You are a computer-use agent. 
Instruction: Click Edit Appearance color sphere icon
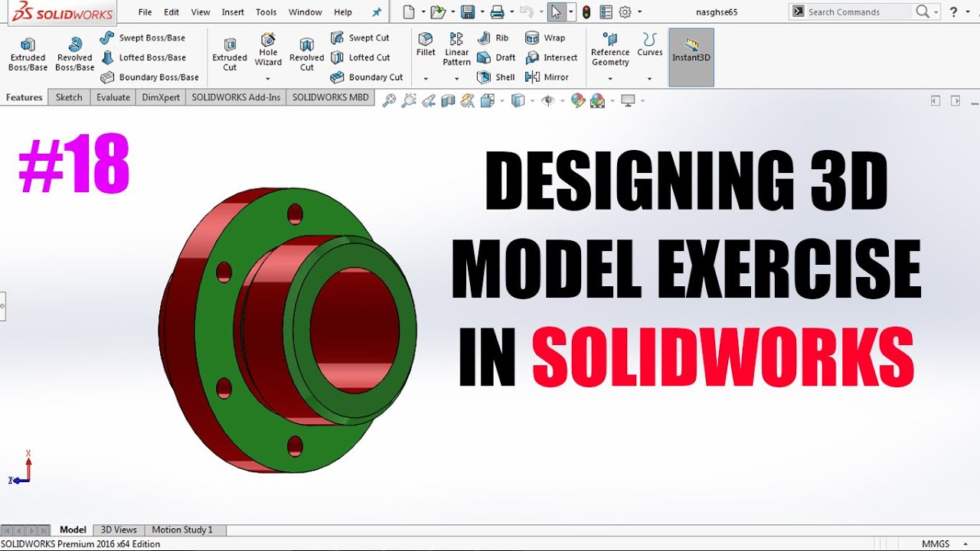click(x=577, y=100)
